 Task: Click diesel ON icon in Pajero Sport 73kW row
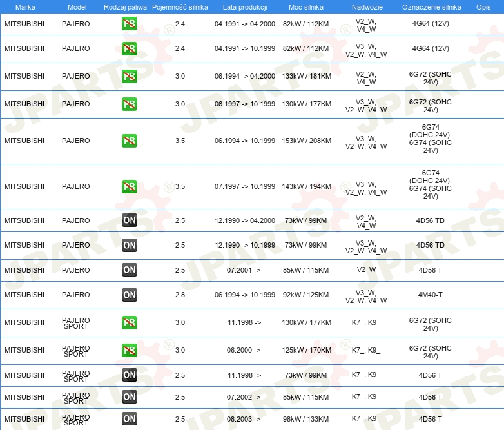click(x=129, y=375)
